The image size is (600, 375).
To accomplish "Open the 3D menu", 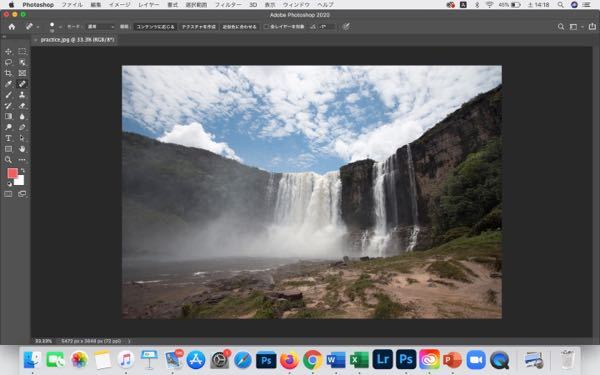I will pyautogui.click(x=253, y=5).
